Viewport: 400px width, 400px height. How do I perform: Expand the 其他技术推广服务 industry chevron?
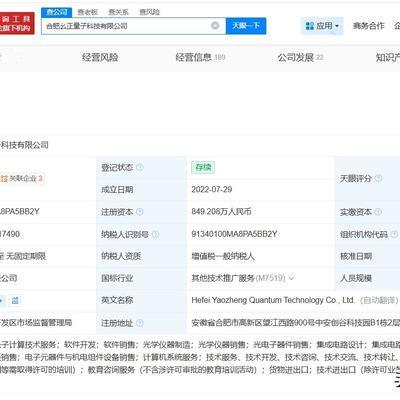(x=291, y=278)
